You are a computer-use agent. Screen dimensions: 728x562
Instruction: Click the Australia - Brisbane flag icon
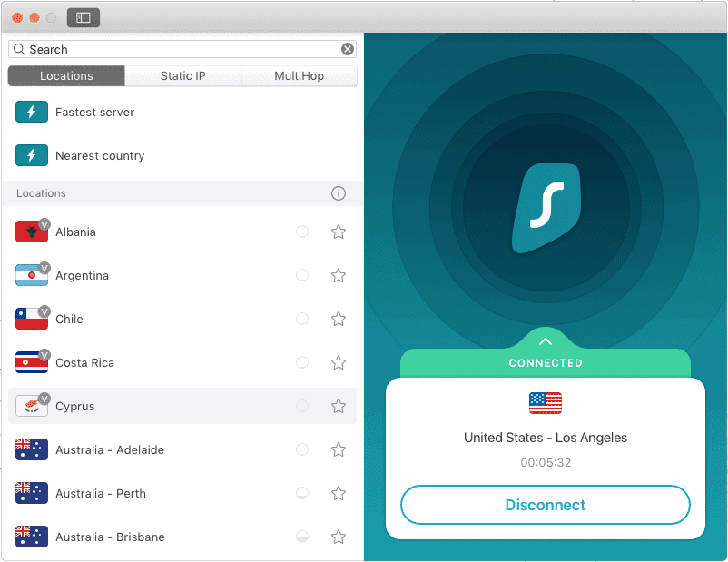pyautogui.click(x=32, y=537)
